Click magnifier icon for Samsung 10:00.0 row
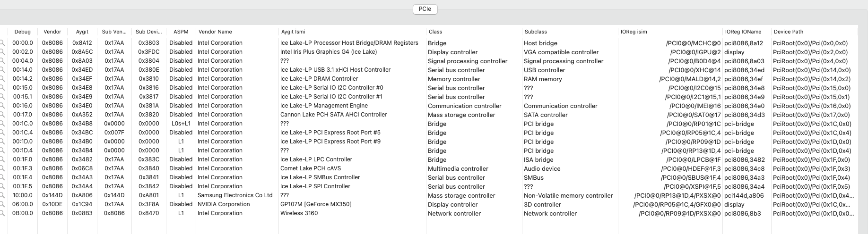 pos(2,195)
